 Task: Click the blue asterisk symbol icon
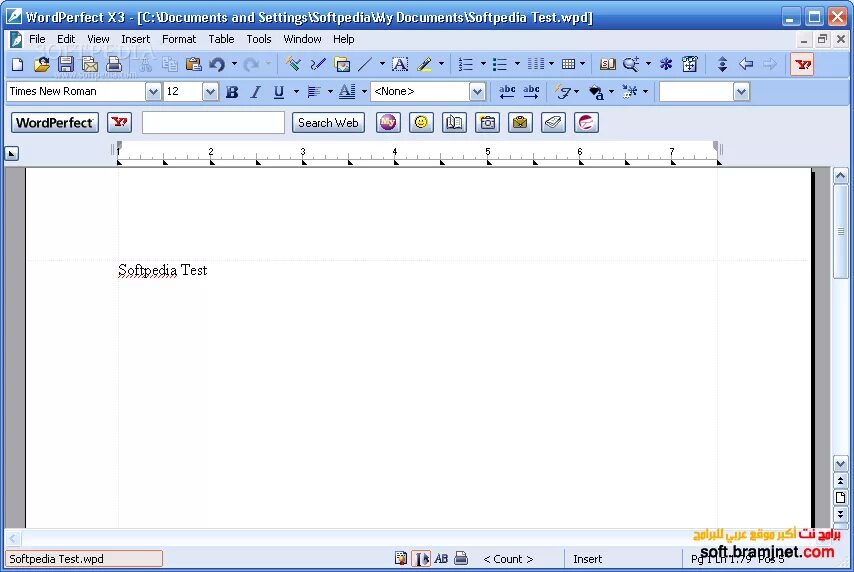pyautogui.click(x=666, y=64)
